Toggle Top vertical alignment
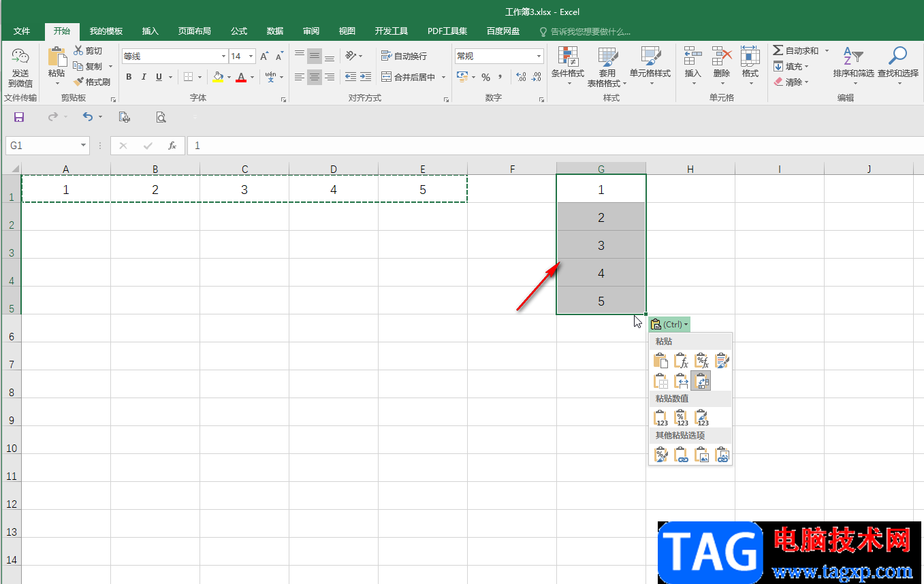924x584 pixels. pyautogui.click(x=299, y=56)
